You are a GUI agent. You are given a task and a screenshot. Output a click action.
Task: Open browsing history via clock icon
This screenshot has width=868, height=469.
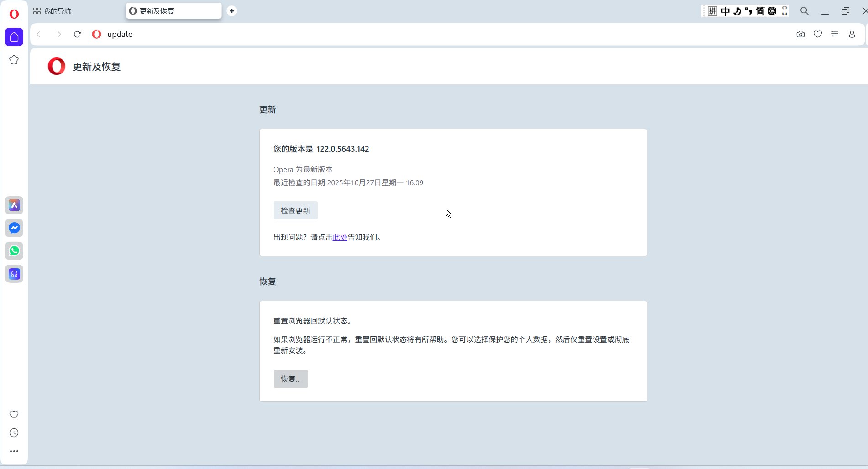tap(14, 433)
